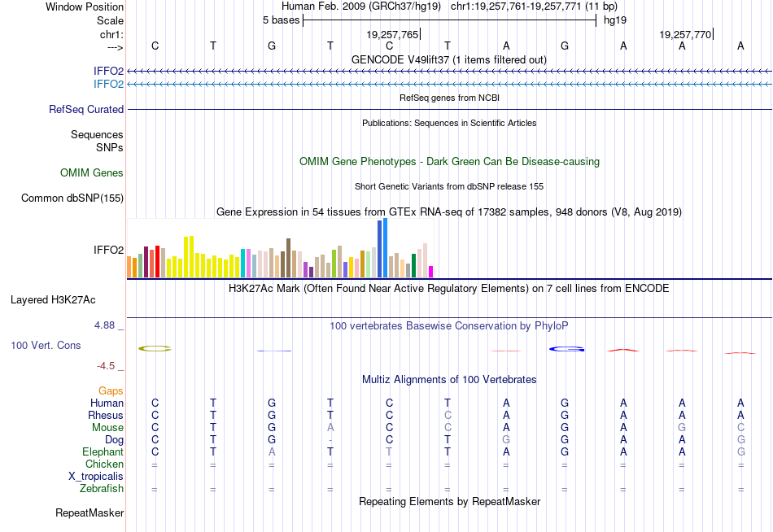Click the light blue IFFO2 transcript arrow line
Screen dimensions: 773x532
pyautogui.click(x=449, y=85)
